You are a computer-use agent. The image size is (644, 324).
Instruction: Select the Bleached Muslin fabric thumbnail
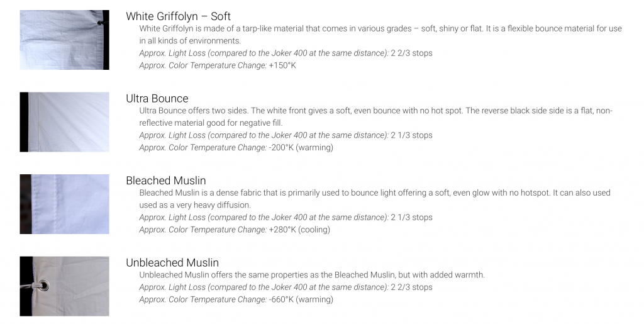click(64, 204)
